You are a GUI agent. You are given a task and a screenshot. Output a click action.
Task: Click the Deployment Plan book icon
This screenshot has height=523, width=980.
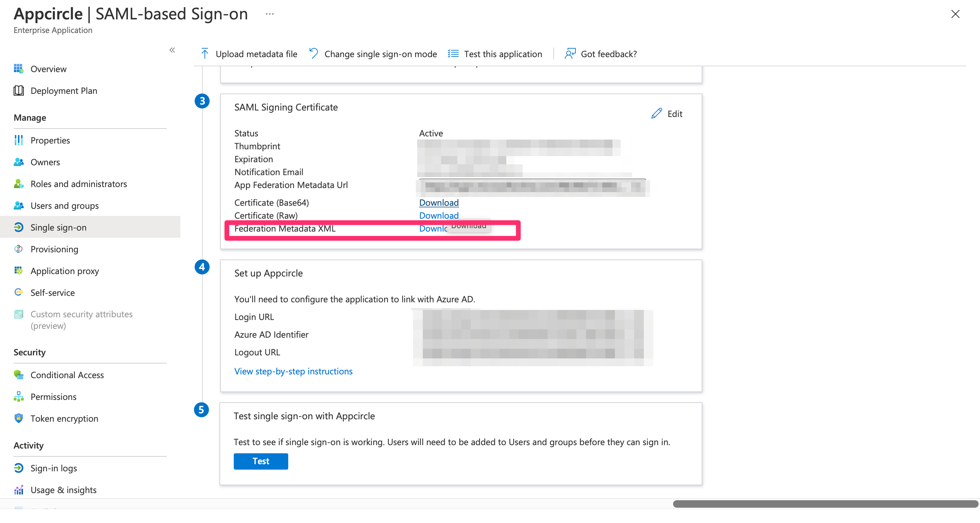point(19,90)
